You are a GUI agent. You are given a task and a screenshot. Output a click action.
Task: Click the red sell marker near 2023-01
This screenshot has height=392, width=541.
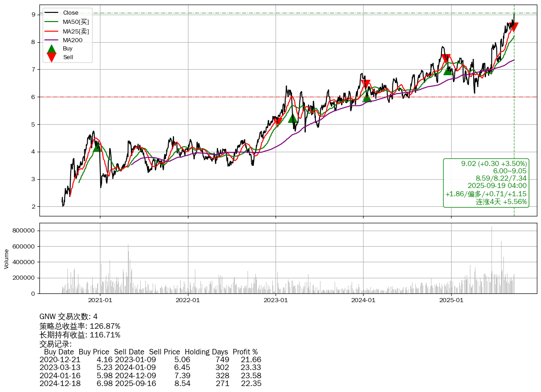point(278,121)
